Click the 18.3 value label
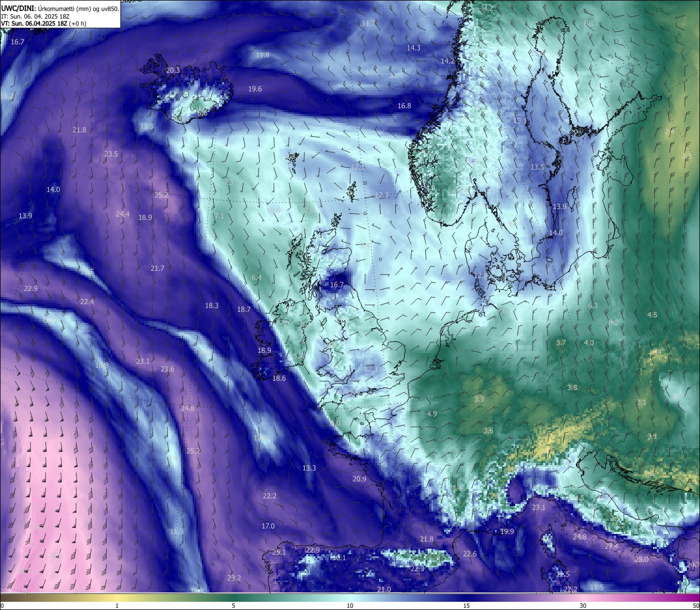Viewport: 700px width, 610px height. pyautogui.click(x=212, y=305)
